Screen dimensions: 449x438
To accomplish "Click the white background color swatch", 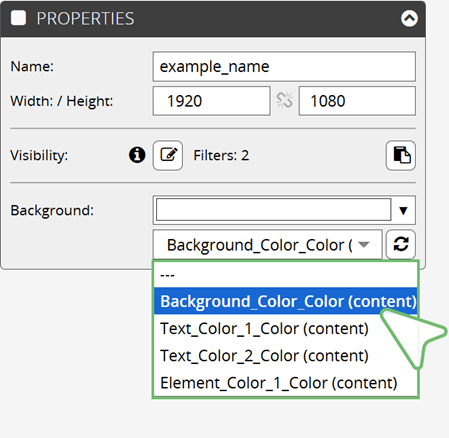I will click(x=273, y=210).
